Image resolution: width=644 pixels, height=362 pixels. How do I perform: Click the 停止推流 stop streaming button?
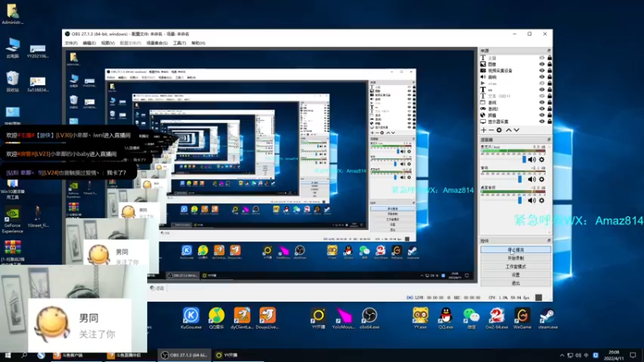click(516, 249)
